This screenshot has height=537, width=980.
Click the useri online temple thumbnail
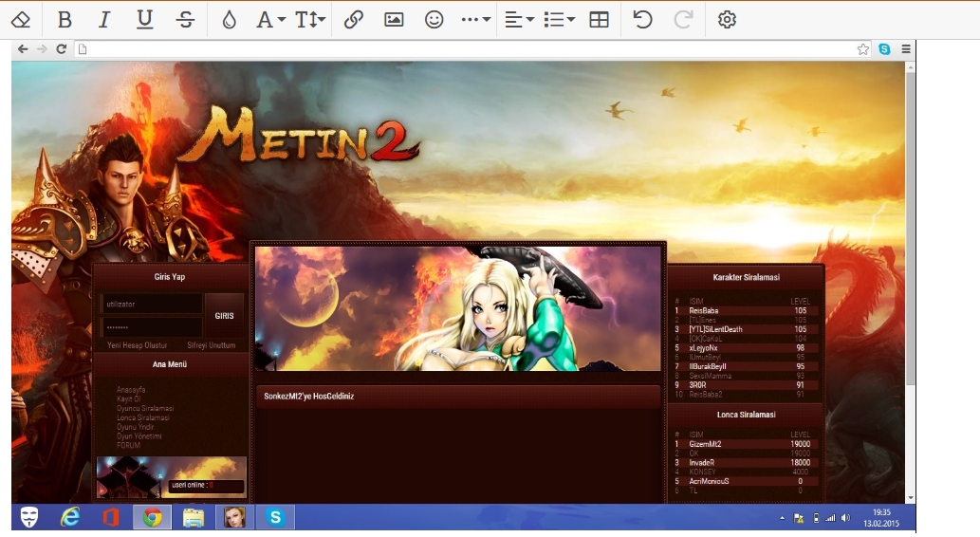[x=172, y=477]
